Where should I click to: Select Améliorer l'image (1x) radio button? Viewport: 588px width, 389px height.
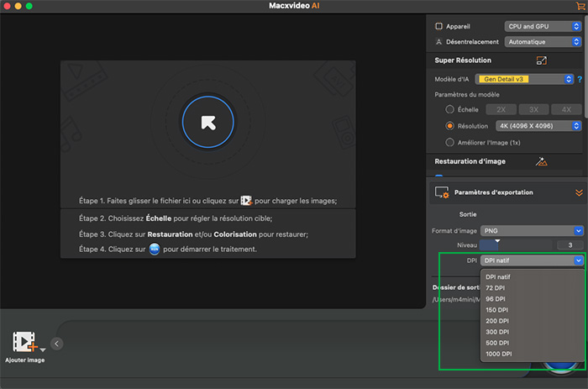pos(449,143)
